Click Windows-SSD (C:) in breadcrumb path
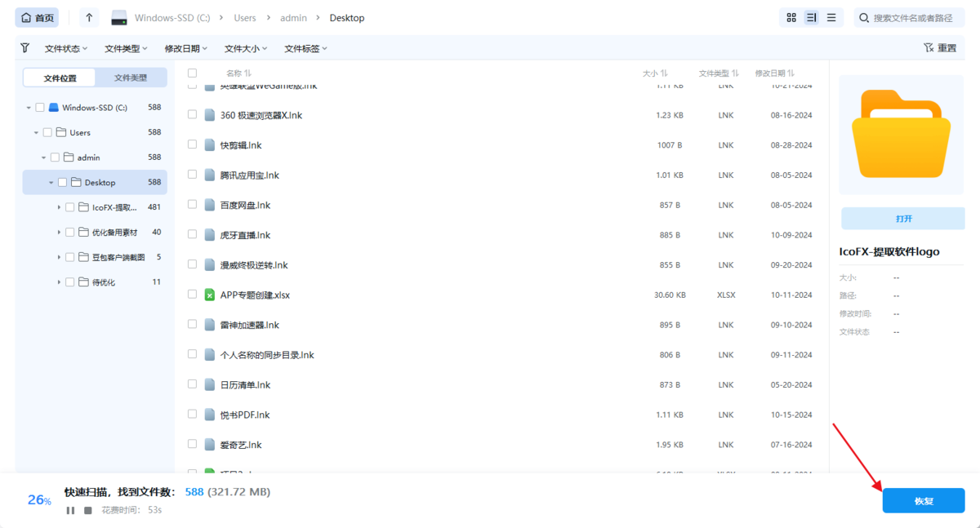 coord(172,18)
